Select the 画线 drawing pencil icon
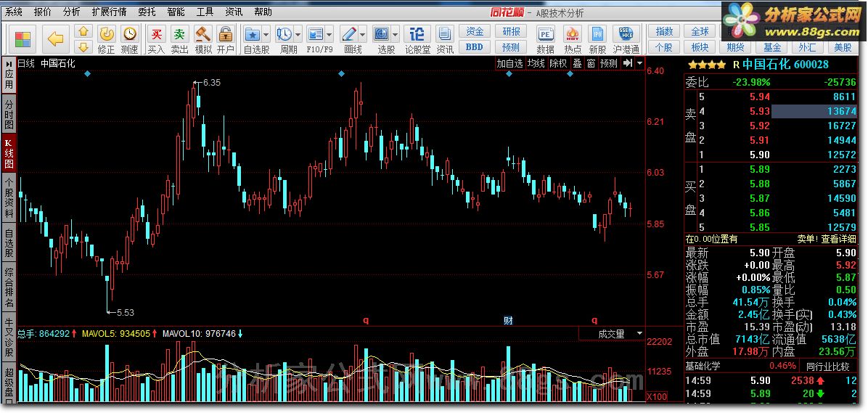The width and height of the screenshot is (868, 413). [x=348, y=34]
